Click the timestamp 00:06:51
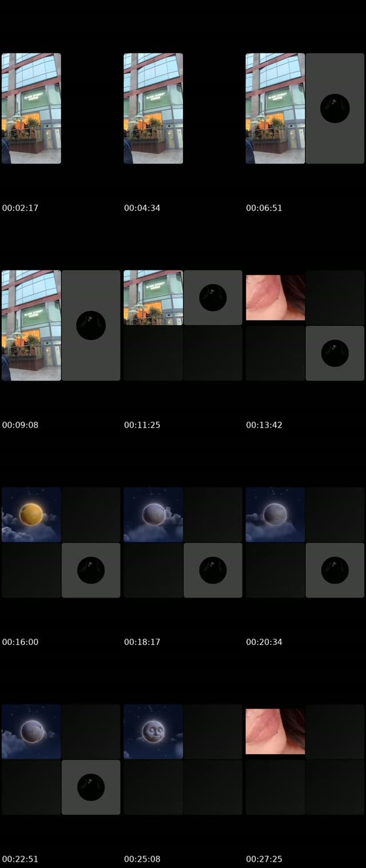Viewport: 366px width, 868px height. tap(264, 208)
